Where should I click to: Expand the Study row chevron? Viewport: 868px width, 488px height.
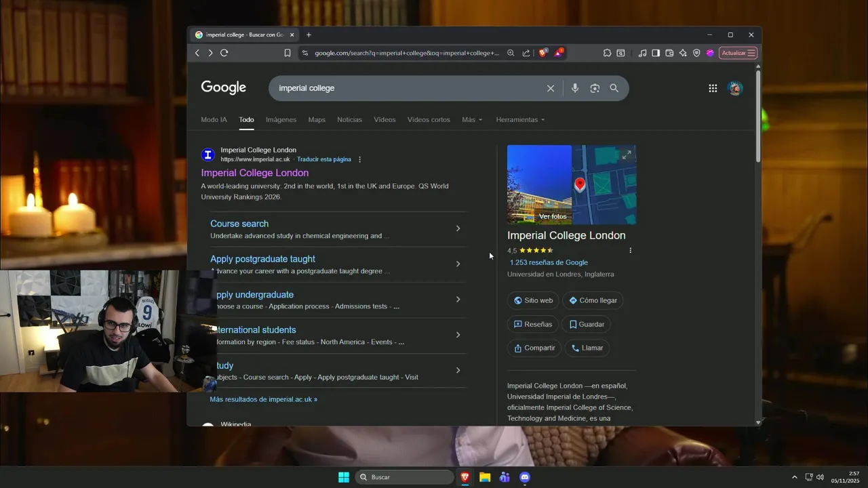coord(458,370)
